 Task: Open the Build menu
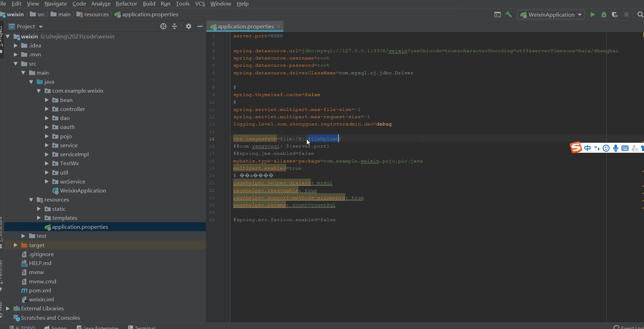click(x=149, y=4)
